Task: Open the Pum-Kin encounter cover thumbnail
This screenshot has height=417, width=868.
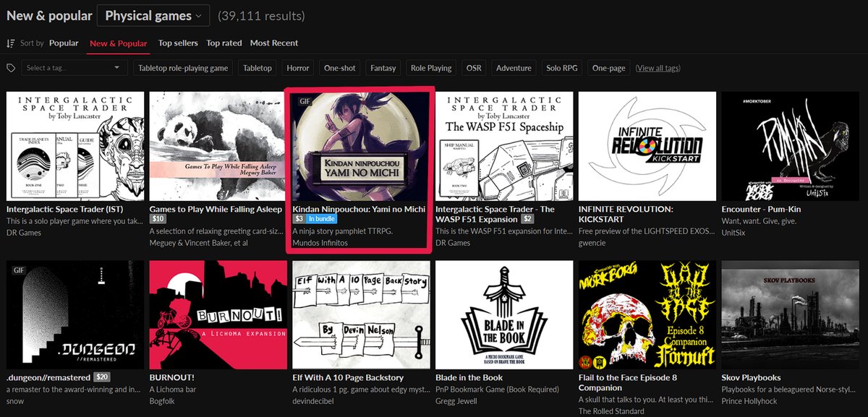Action: pyautogui.click(x=791, y=146)
